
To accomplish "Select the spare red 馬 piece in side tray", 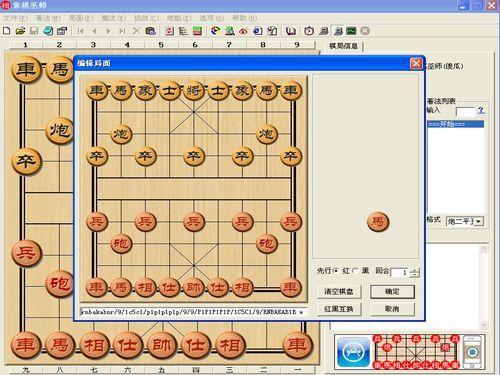I will pyautogui.click(x=378, y=221).
